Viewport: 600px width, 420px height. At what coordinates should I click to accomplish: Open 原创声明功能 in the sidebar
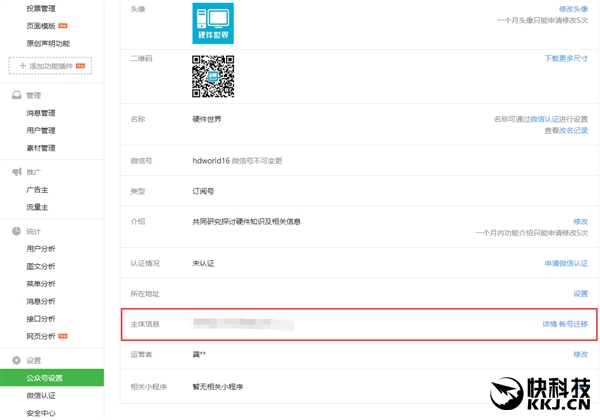(x=48, y=43)
